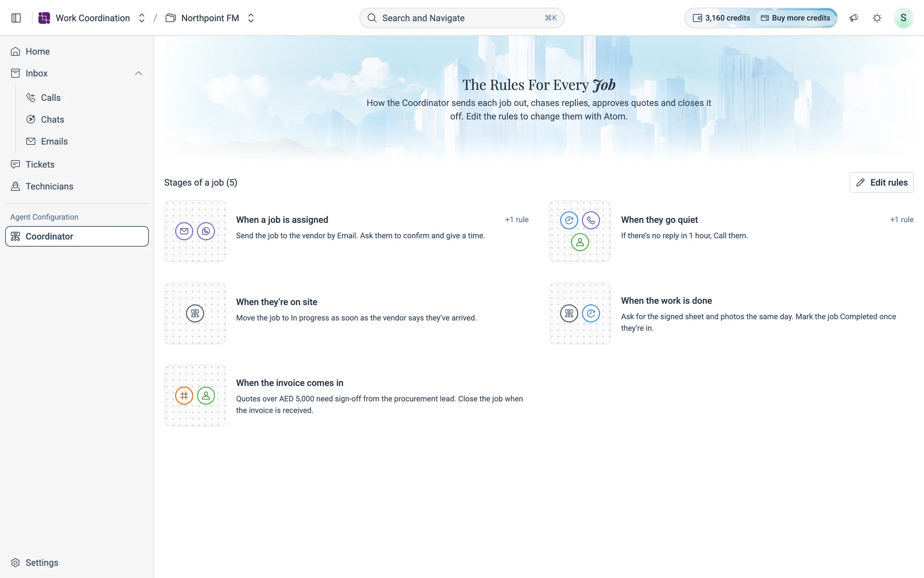Click email icon in job assigned card
924x578 pixels.
tap(184, 231)
